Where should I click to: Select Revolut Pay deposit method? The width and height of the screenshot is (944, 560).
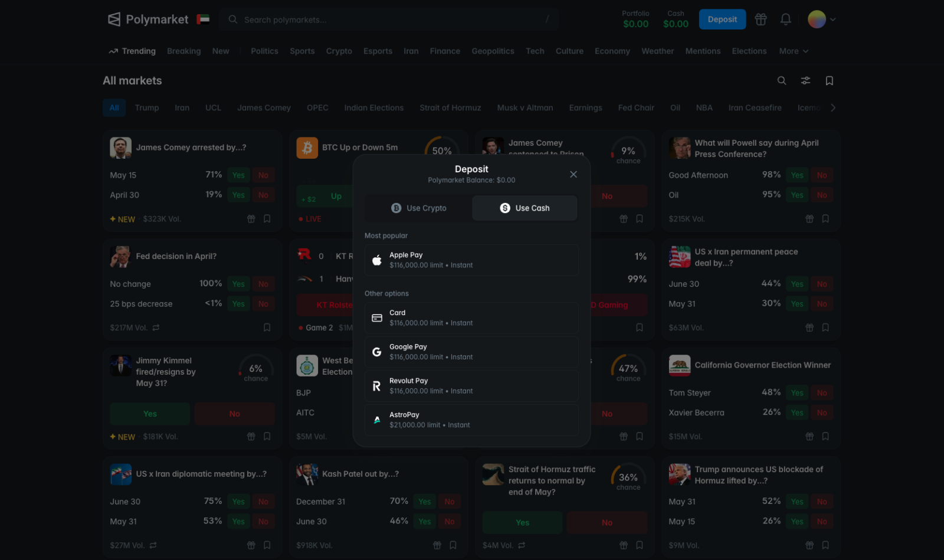[471, 386]
